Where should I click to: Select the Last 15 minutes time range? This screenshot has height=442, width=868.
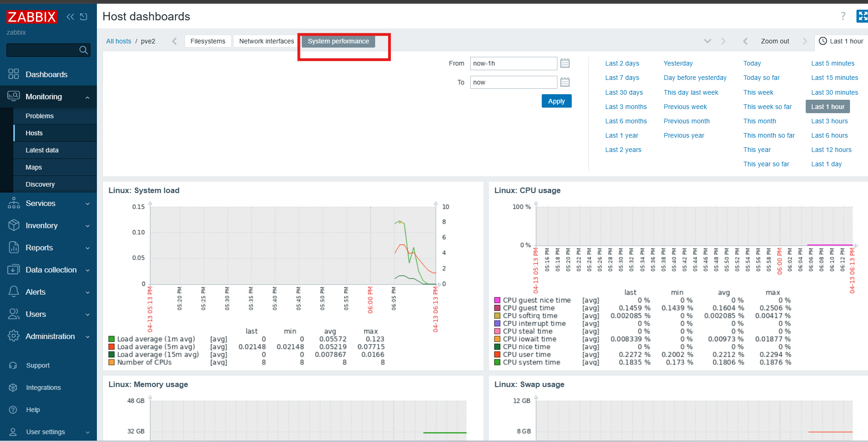834,78
